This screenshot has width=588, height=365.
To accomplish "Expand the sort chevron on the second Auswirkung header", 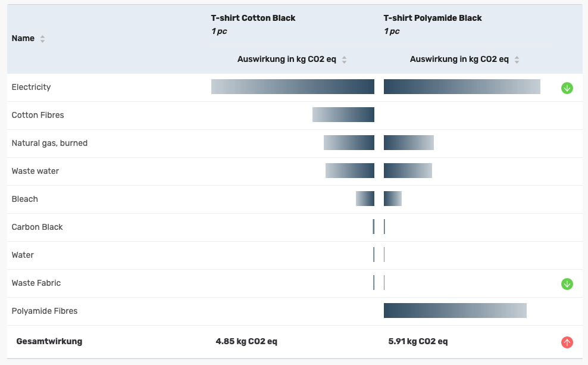I will click(517, 60).
